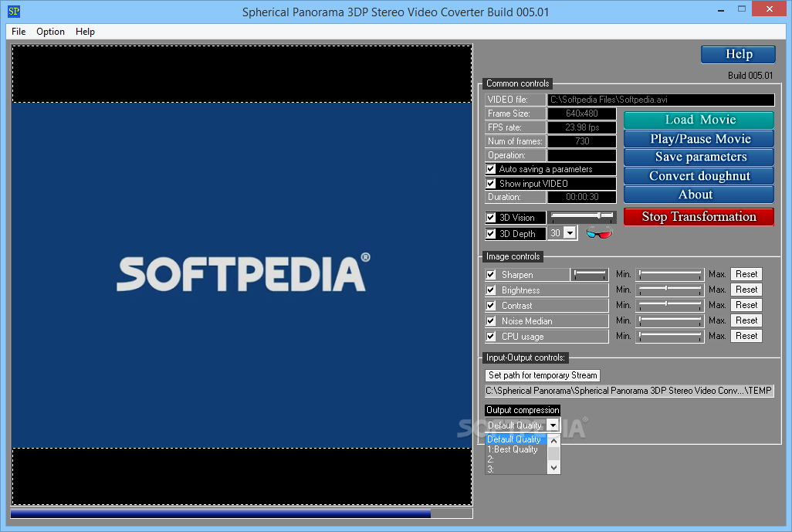This screenshot has width=792, height=532.
Task: Toggle the Brightness checkbox
Action: coord(491,290)
